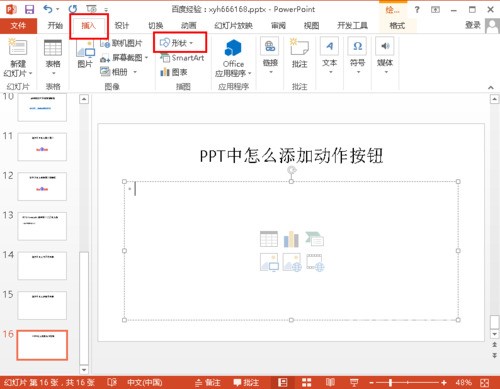Collapse the ribbon with the caret

(491, 87)
